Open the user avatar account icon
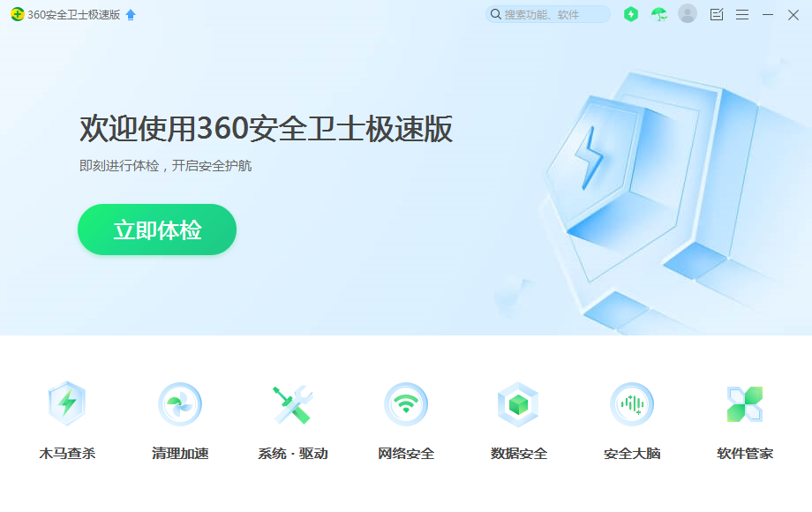This screenshot has width=812, height=512. pyautogui.click(x=688, y=13)
